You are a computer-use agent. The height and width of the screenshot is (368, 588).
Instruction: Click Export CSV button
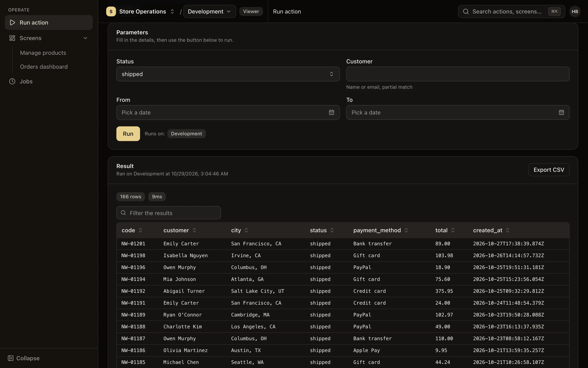pos(549,170)
